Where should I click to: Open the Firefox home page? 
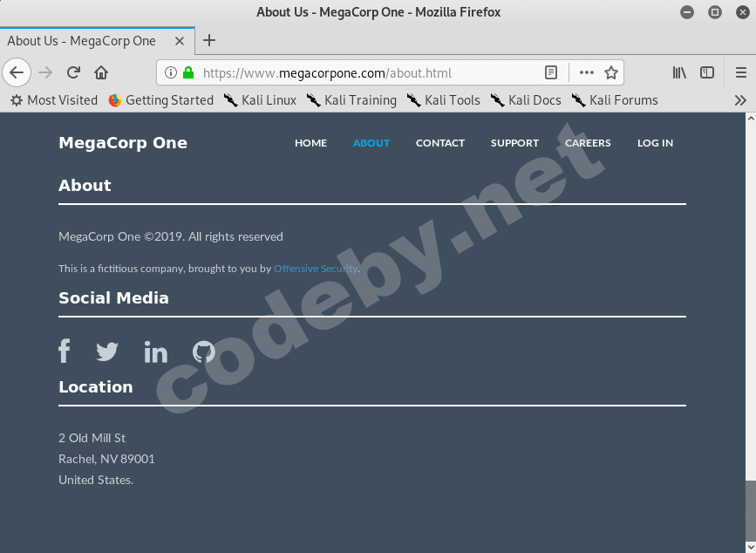coord(101,72)
